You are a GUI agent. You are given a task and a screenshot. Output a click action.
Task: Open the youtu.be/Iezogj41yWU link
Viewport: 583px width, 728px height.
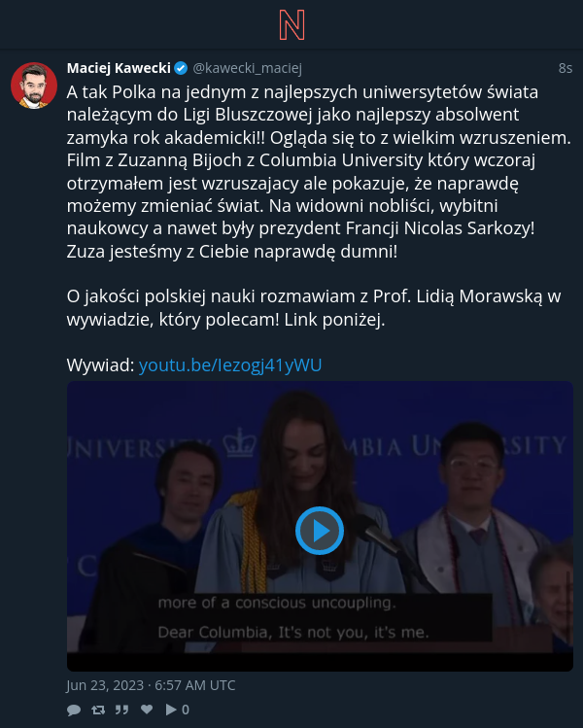tap(230, 364)
